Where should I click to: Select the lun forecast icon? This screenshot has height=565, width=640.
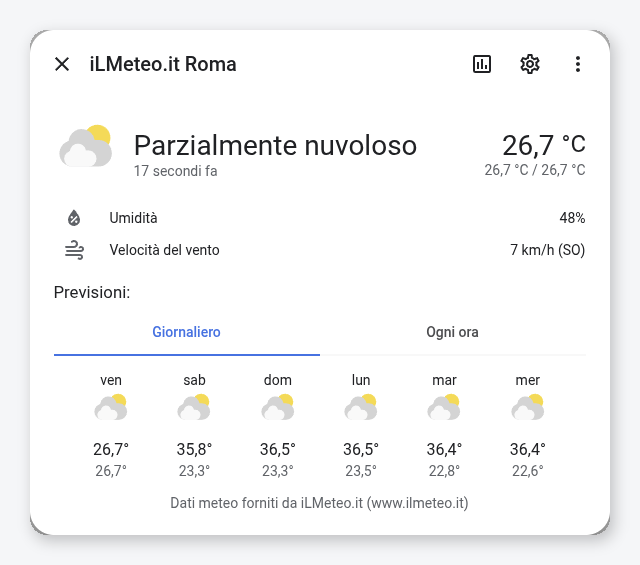tap(361, 407)
